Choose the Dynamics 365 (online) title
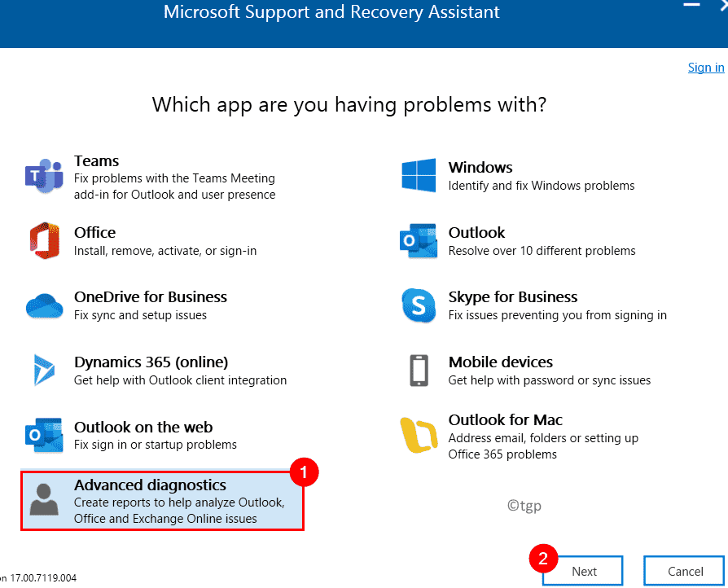Image resolution: width=728 pixels, height=588 pixels. click(x=151, y=362)
